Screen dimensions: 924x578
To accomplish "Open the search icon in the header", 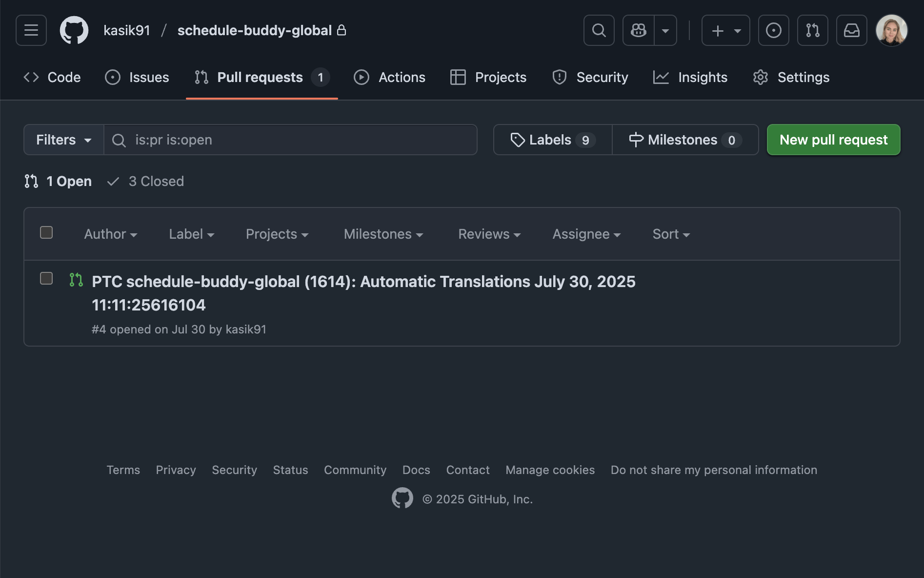I will (599, 30).
